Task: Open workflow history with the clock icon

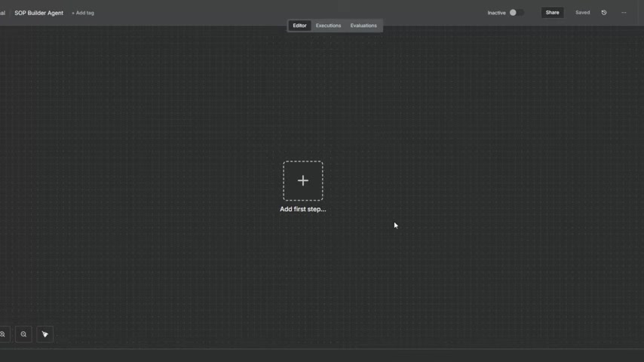Action: tap(604, 13)
